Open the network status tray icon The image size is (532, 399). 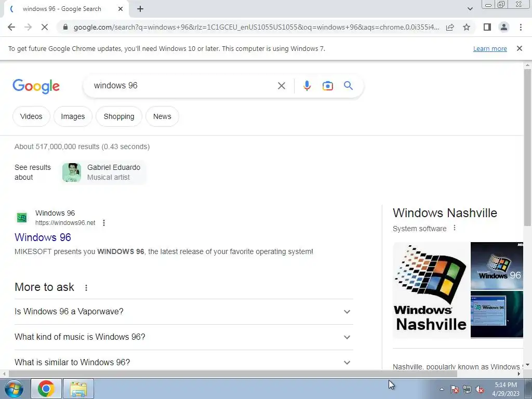[x=467, y=390]
